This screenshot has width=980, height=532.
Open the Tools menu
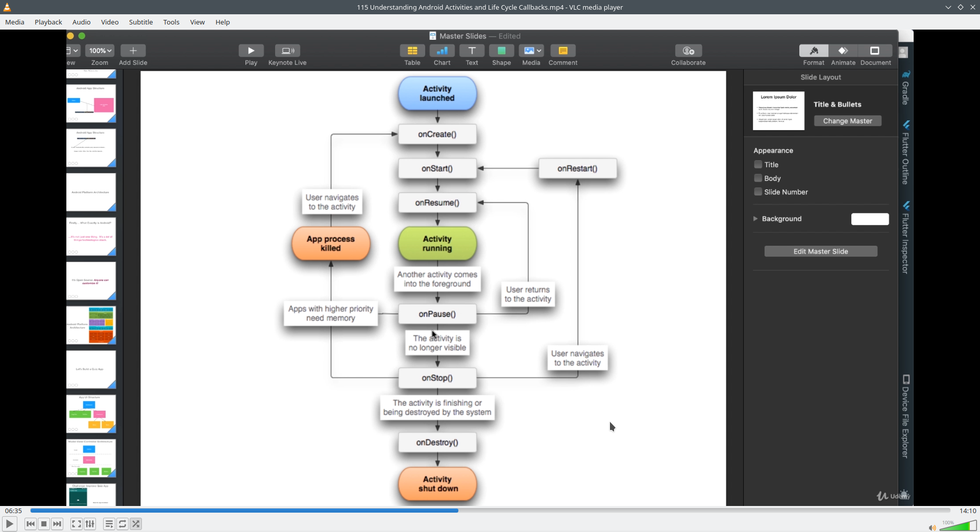(171, 22)
